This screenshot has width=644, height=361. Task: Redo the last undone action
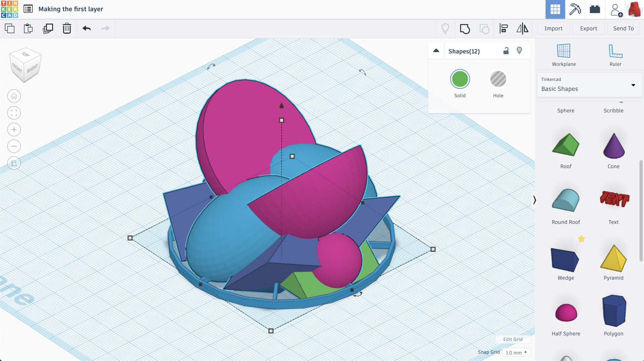105,28
